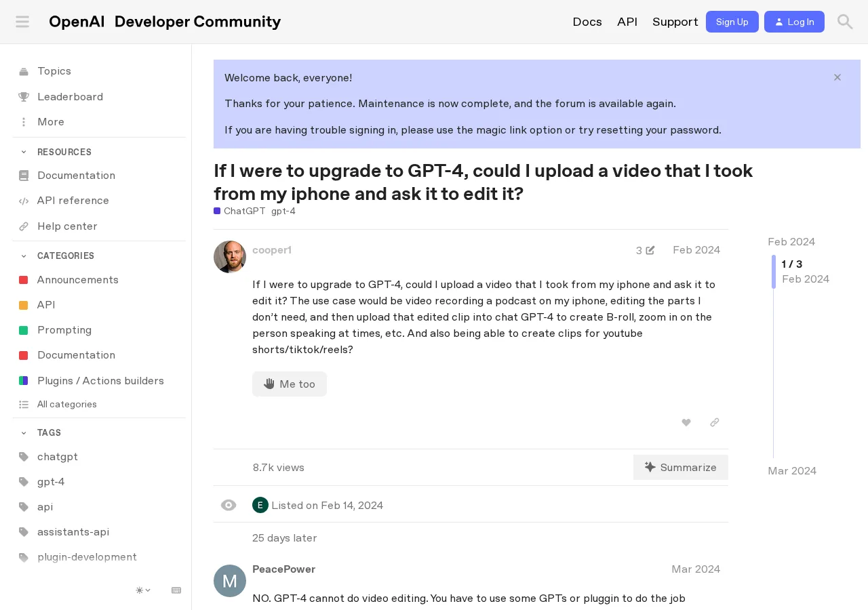The height and width of the screenshot is (610, 868).
Task: Copy post link with chain icon
Action: (714, 422)
